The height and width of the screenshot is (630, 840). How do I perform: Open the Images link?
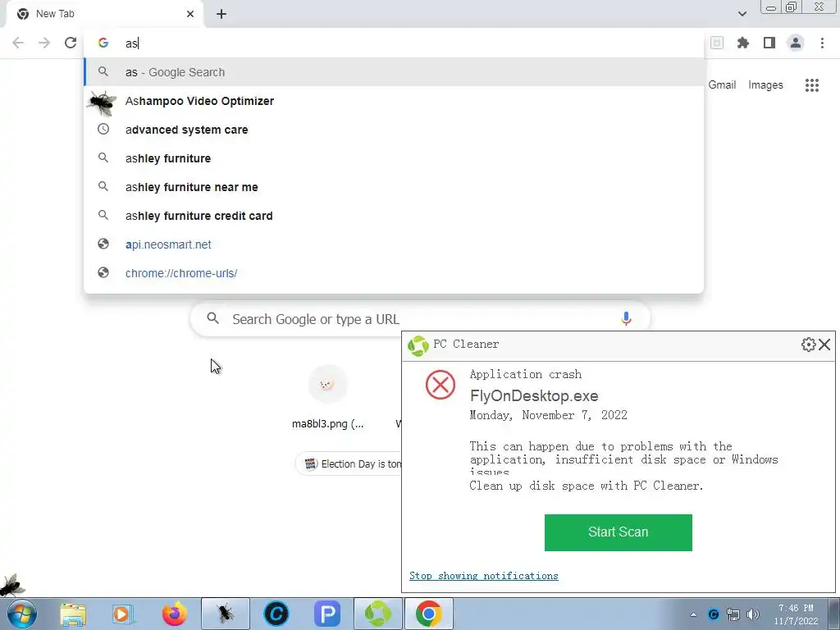(765, 84)
